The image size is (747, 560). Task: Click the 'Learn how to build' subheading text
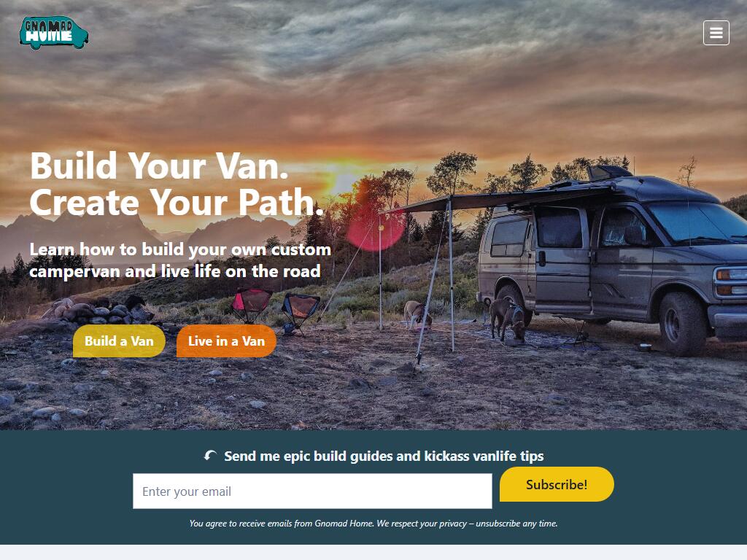(180, 260)
